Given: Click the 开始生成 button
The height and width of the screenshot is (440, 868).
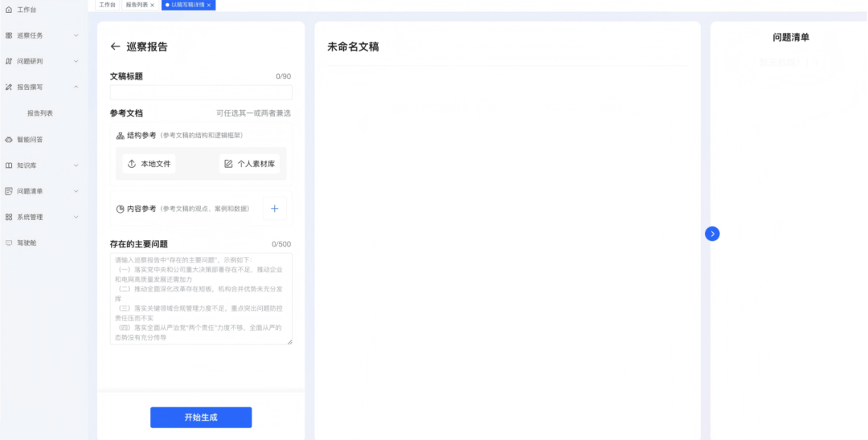Looking at the screenshot, I should click(x=201, y=418).
